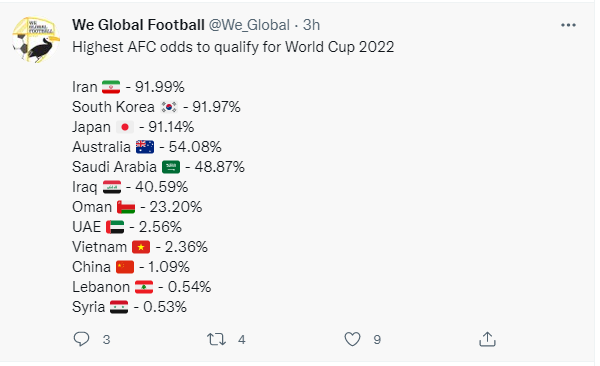Viewport: 600px width, 366px height.
Task: Open the 3h tweet timestamp
Action: click(x=311, y=25)
